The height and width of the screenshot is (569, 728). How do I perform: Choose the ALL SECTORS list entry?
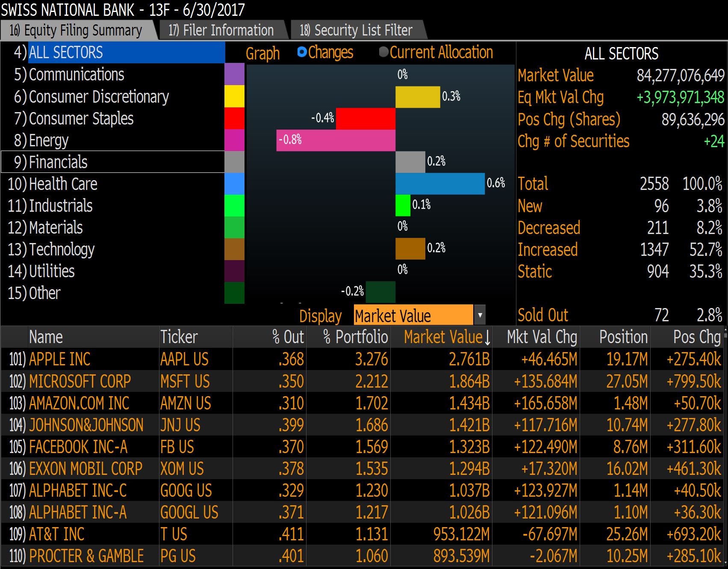[x=66, y=53]
